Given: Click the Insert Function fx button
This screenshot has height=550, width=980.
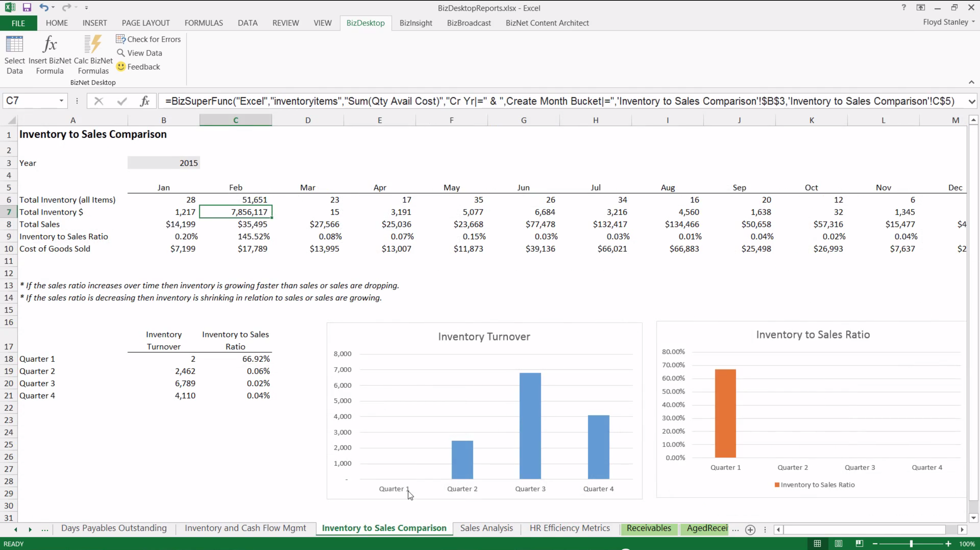Looking at the screenshot, I should coord(145,101).
